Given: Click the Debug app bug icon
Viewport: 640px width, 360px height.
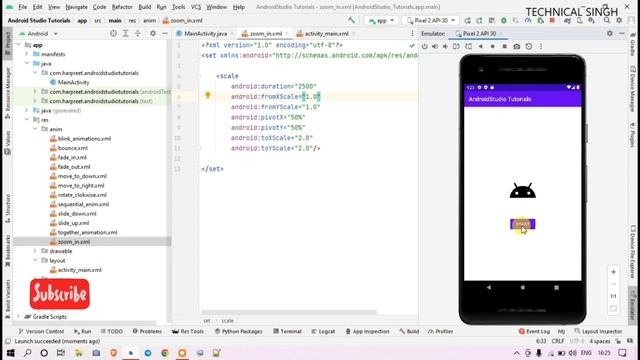Looking at the screenshot, I should pos(504,20).
